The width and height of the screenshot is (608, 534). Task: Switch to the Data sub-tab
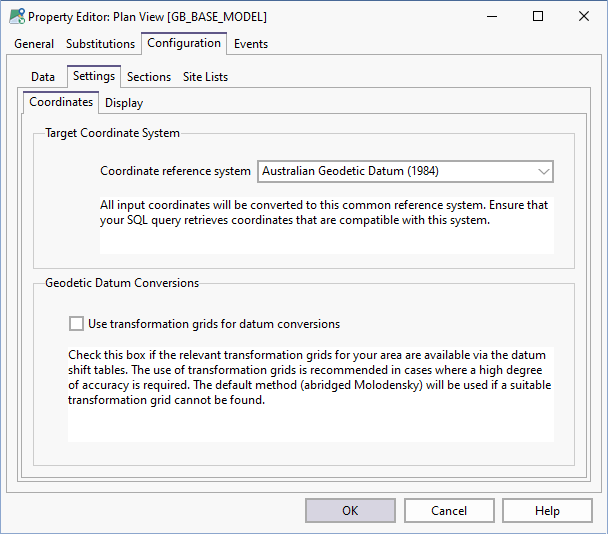tap(43, 77)
